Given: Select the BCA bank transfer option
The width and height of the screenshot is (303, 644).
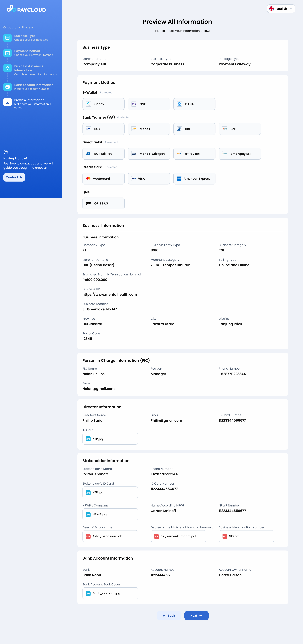Looking at the screenshot, I should (x=103, y=129).
